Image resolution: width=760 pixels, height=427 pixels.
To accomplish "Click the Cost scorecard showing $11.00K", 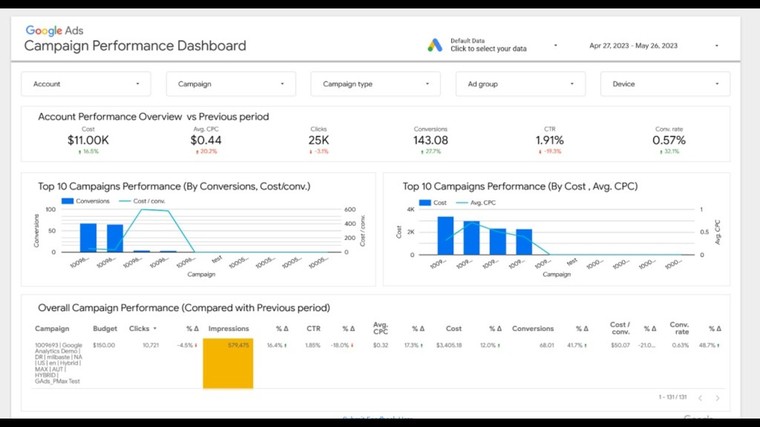I will (89, 140).
